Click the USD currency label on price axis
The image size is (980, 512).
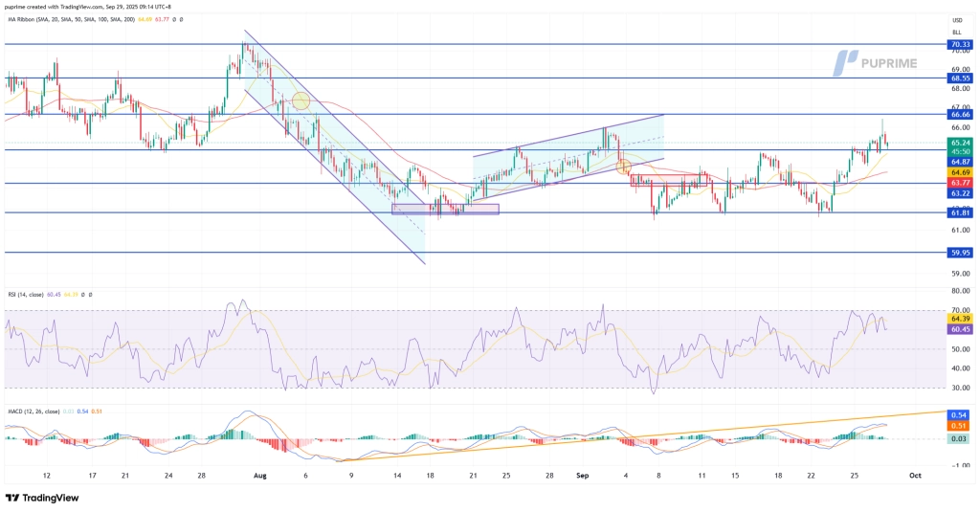click(956, 20)
